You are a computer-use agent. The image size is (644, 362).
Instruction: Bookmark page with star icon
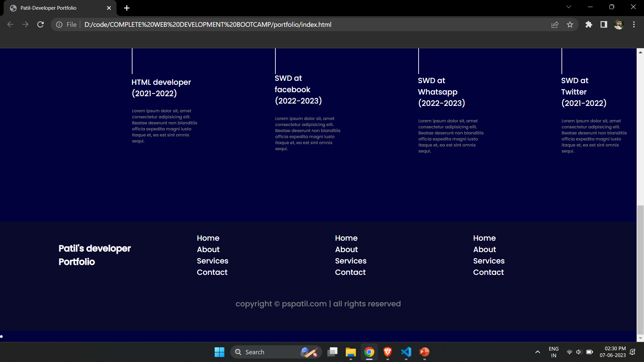click(x=570, y=24)
